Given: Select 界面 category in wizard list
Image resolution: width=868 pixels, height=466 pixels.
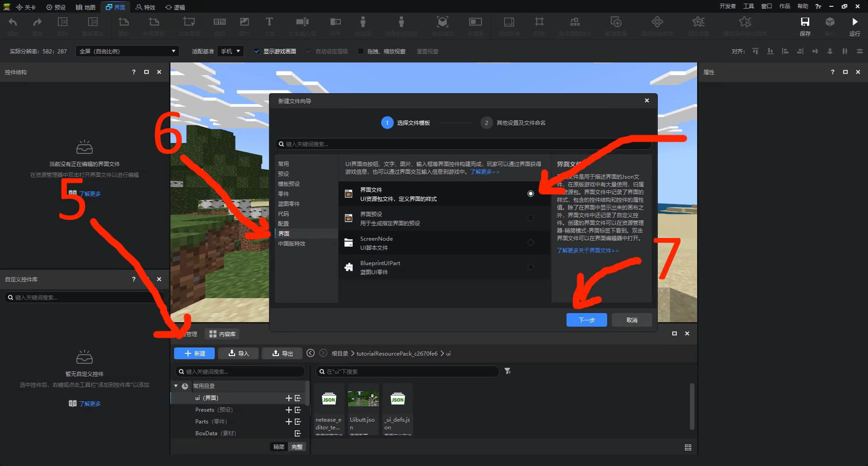Looking at the screenshot, I should (x=307, y=233).
